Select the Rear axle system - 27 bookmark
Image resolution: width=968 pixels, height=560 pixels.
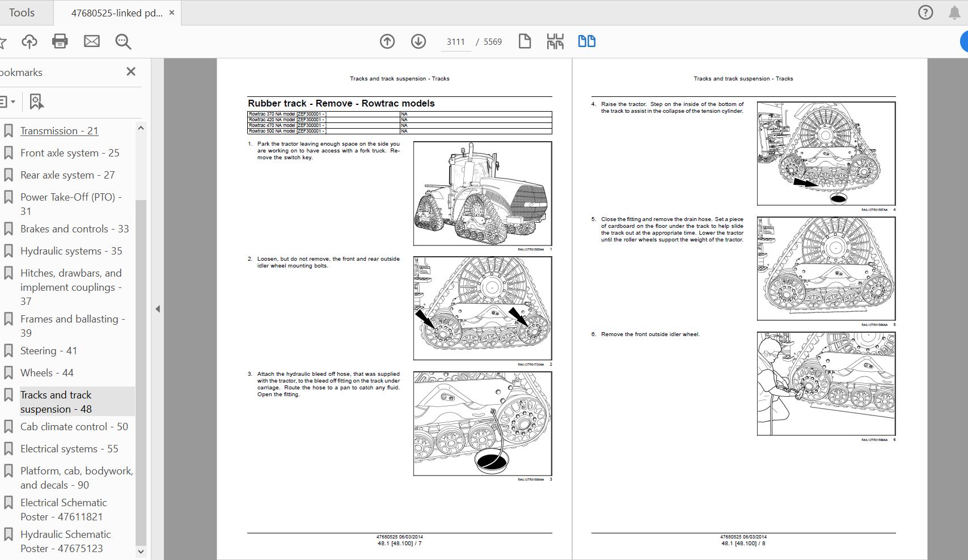click(x=67, y=175)
